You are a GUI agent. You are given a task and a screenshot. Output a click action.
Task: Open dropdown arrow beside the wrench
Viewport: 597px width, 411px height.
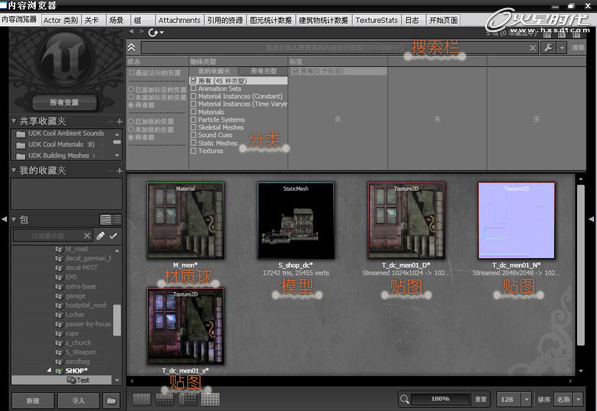(x=562, y=48)
